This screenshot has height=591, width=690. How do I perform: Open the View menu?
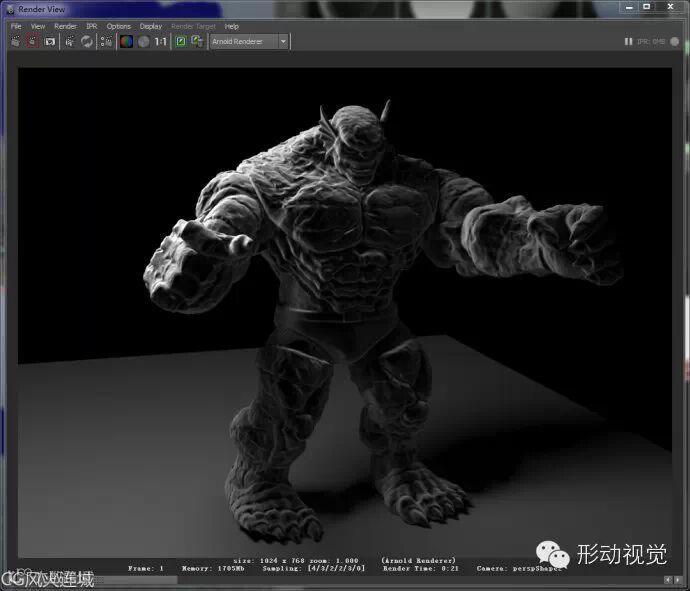(38, 26)
